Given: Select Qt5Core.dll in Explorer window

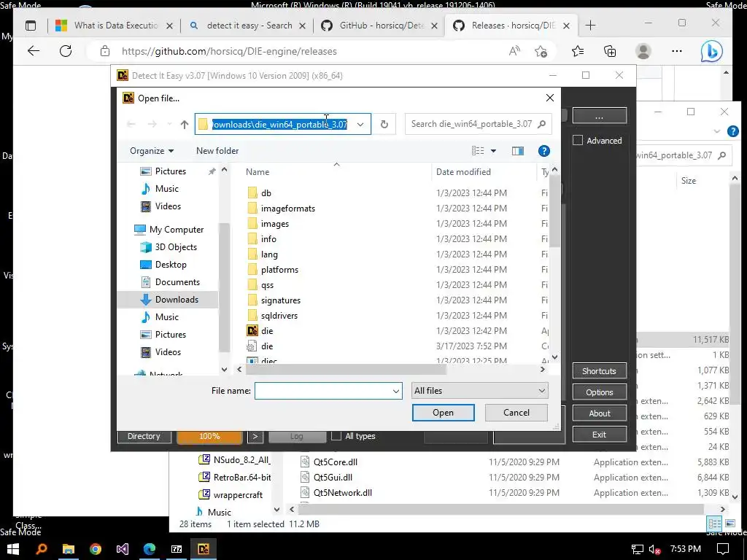Looking at the screenshot, I should [336, 462].
